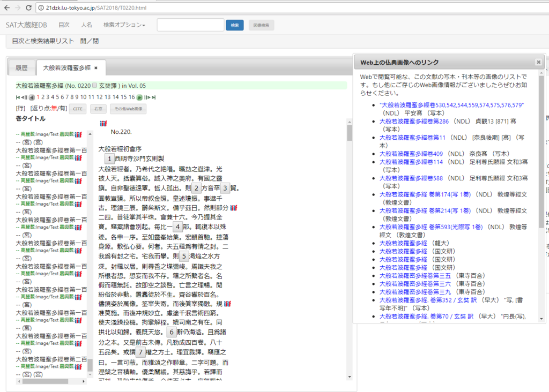This screenshot has height=392, width=549.
Task: Click IIIF icon under 大般若波羅蜜多經卷第二百
Action: point(78,366)
